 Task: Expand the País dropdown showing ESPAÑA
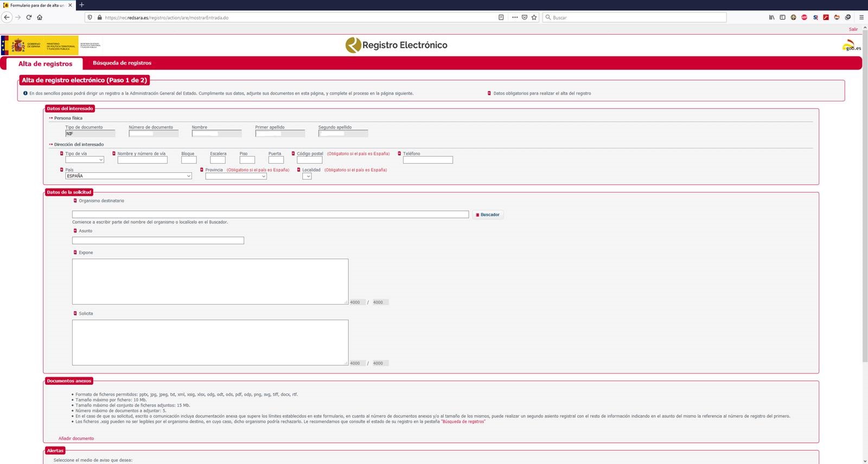tap(128, 176)
